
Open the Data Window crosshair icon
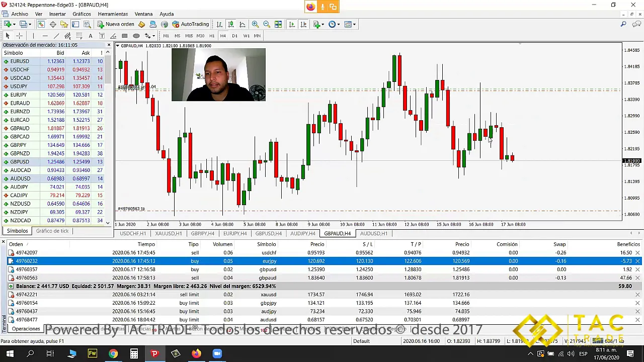(x=53, y=24)
